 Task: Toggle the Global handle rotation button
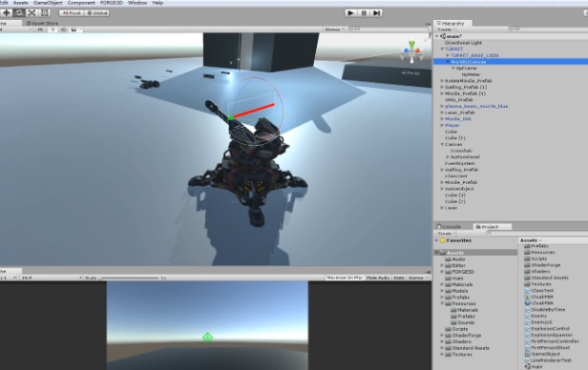click(x=96, y=12)
